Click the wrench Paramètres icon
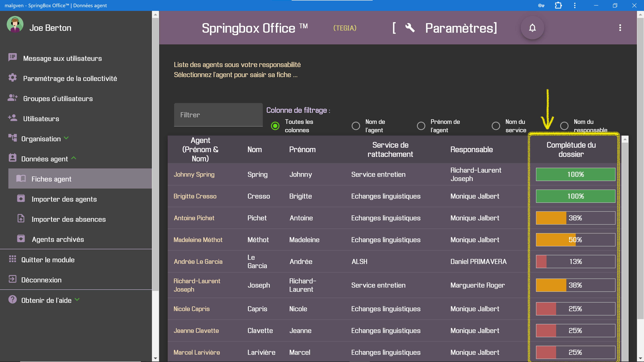The height and width of the screenshot is (362, 644). click(x=410, y=28)
